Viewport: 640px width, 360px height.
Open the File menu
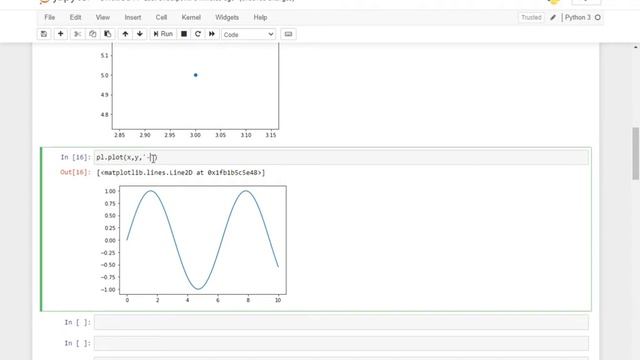[50, 18]
